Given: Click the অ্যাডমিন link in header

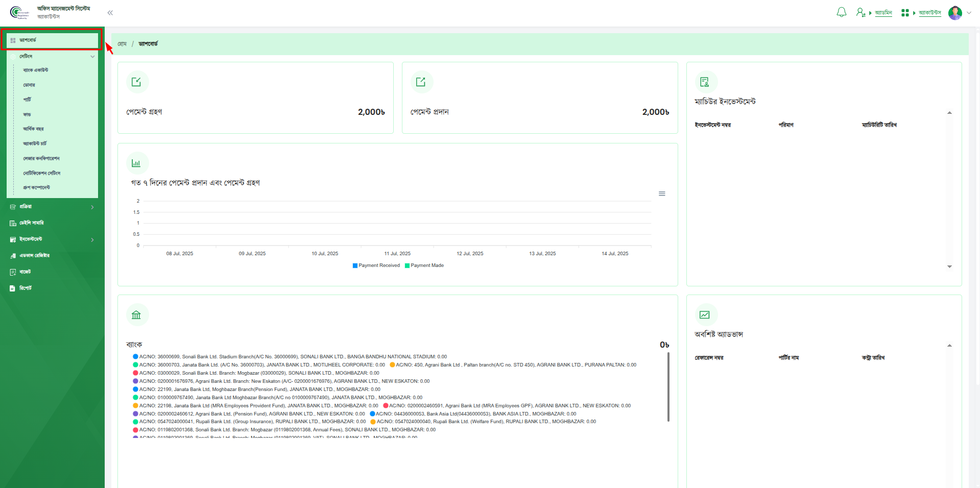Looking at the screenshot, I should [x=883, y=13].
